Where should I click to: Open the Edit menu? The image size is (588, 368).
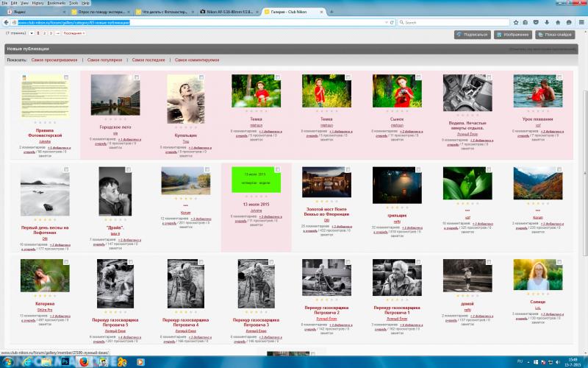14,3
